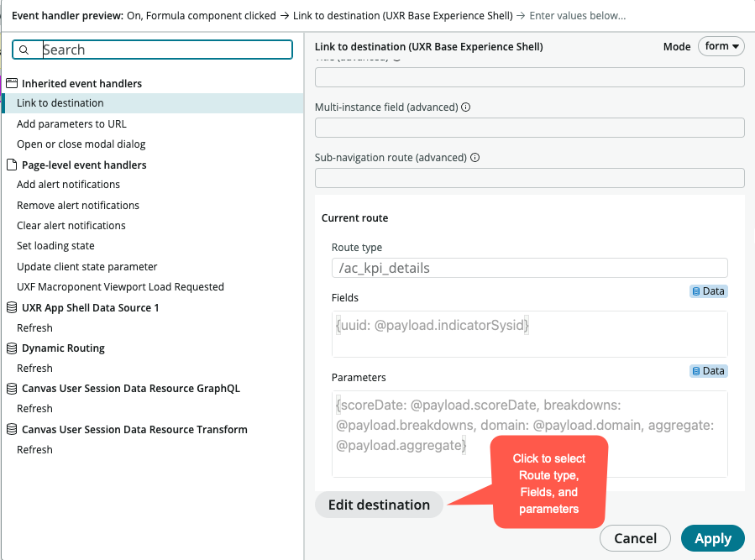Open the Mode form dropdown
Screen dimensions: 755x560
coord(721,47)
